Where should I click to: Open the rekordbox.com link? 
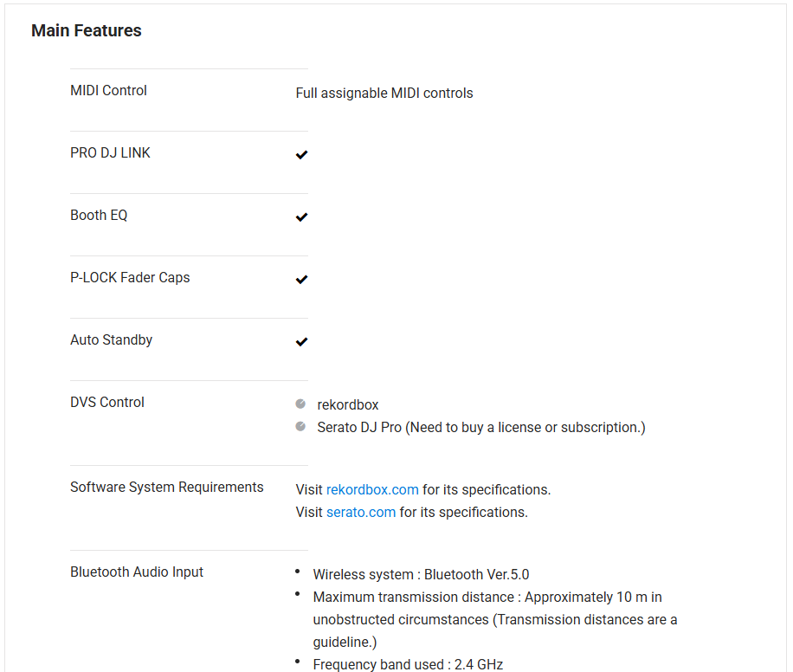[372, 489]
